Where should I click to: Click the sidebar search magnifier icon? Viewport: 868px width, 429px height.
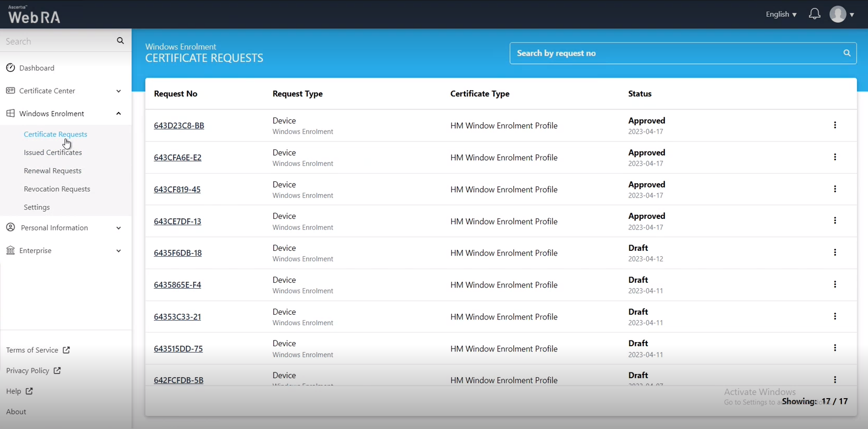(x=120, y=41)
